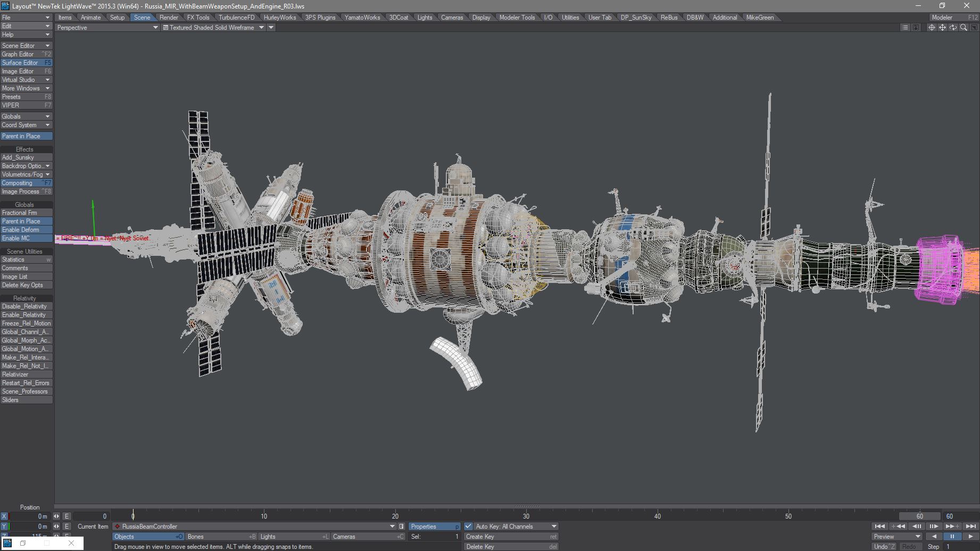Switch to the Render tab
980x551 pixels.
pos(169,18)
